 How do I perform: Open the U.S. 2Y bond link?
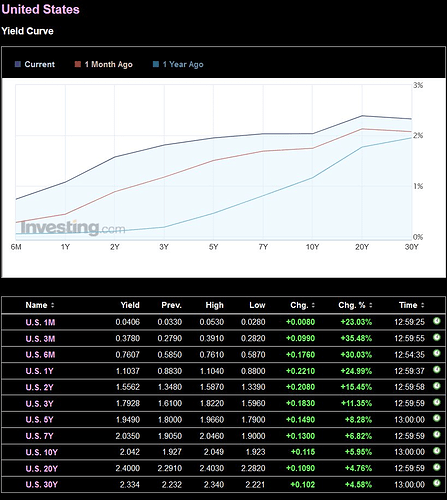tap(39, 387)
